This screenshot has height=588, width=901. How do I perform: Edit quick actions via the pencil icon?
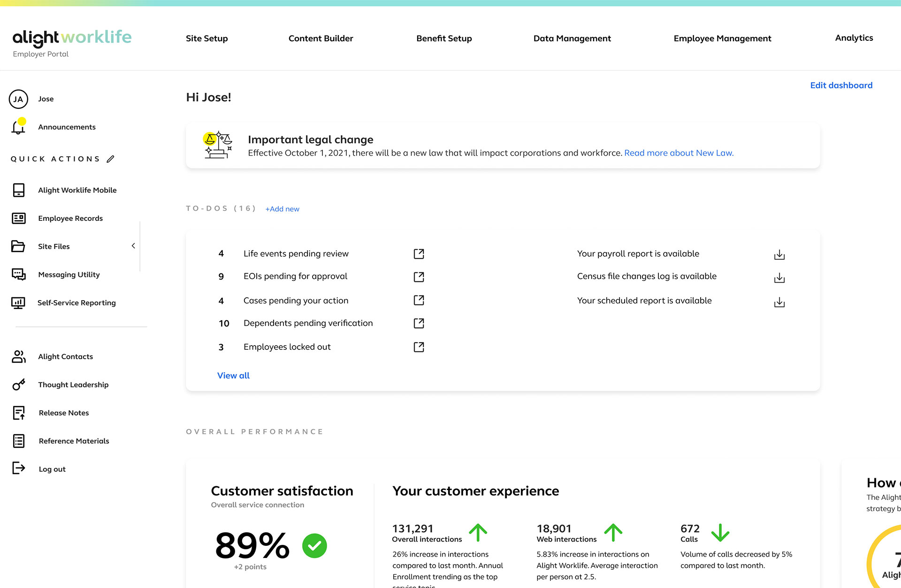(x=111, y=158)
